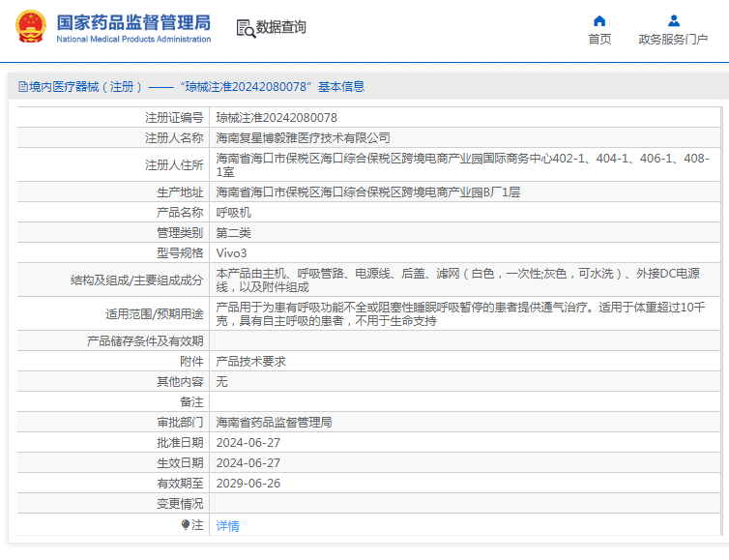Screen dimensions: 729x560
Task: Open the 首页 navigation label
Action: coord(599,40)
